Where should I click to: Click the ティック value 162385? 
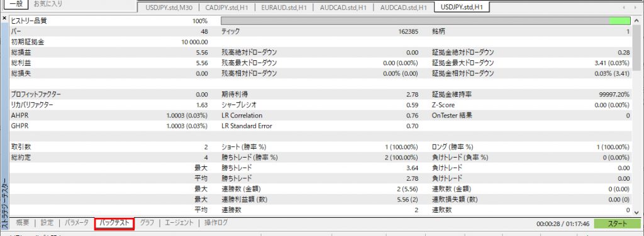pos(408,31)
